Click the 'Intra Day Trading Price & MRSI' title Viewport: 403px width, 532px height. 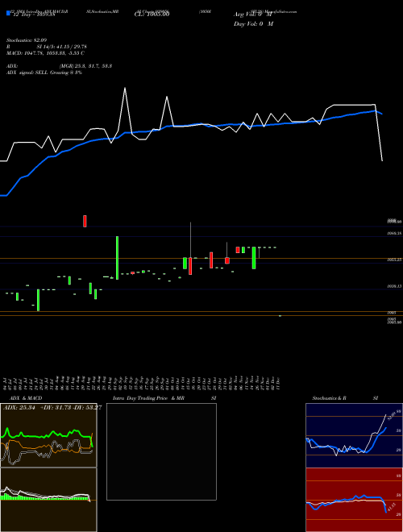click(164, 398)
